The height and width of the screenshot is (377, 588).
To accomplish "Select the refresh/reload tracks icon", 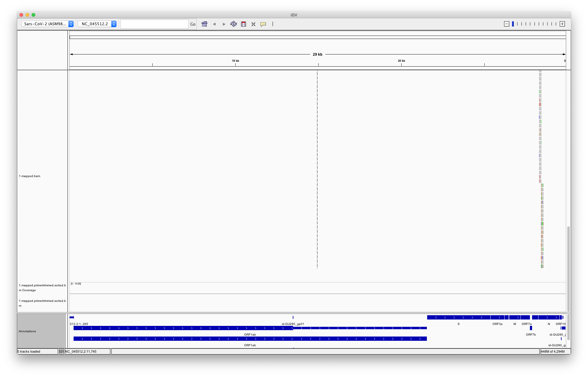I will (x=234, y=24).
